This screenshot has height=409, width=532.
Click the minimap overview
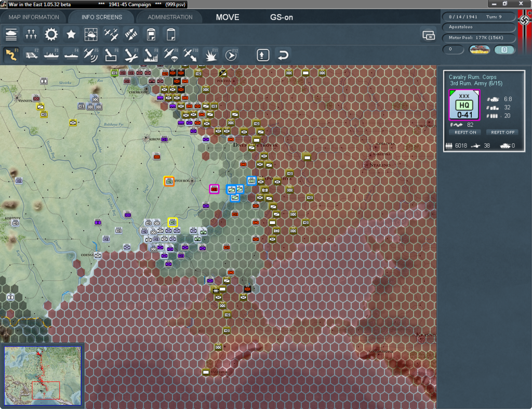(43, 376)
